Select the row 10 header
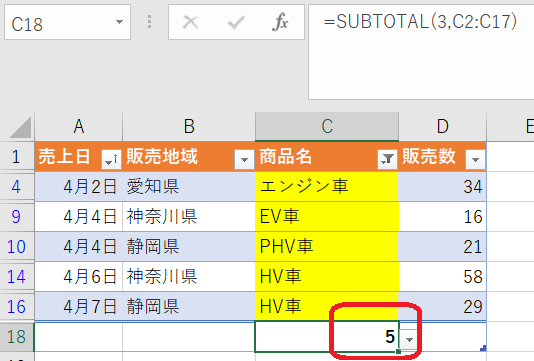Image resolution: width=534 pixels, height=361 pixels. click(x=17, y=247)
